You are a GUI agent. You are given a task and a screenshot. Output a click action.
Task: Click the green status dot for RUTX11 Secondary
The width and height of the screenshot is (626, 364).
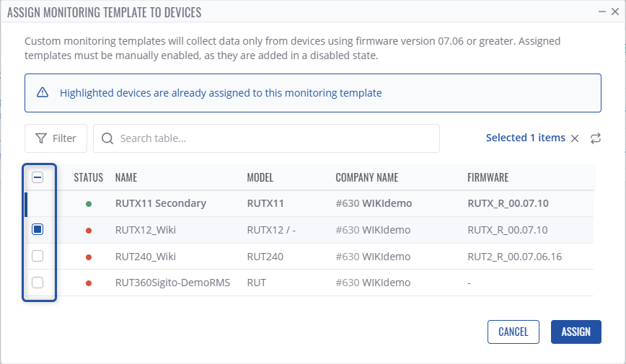point(89,204)
